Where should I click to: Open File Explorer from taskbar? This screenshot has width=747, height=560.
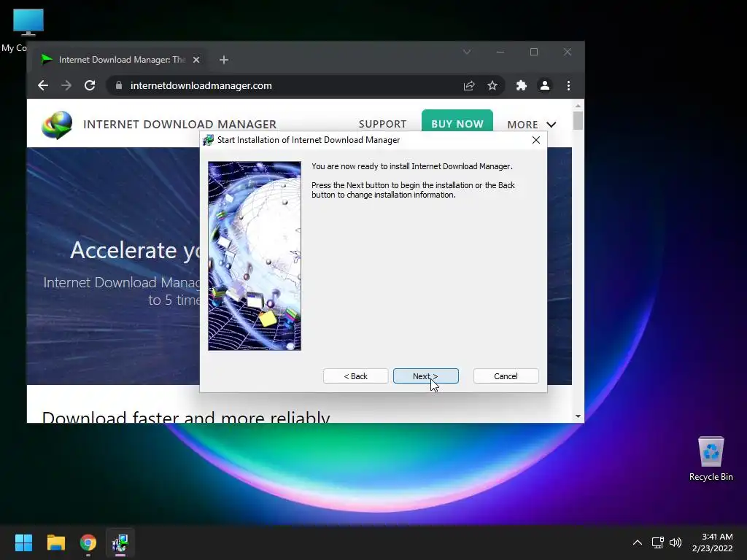(x=55, y=542)
